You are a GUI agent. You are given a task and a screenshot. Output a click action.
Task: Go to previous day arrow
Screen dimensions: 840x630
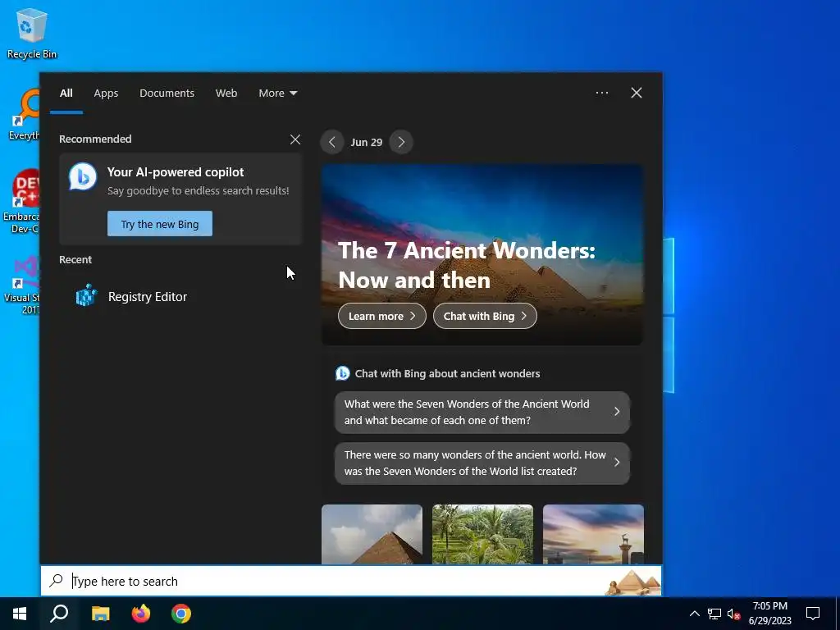pos(332,142)
